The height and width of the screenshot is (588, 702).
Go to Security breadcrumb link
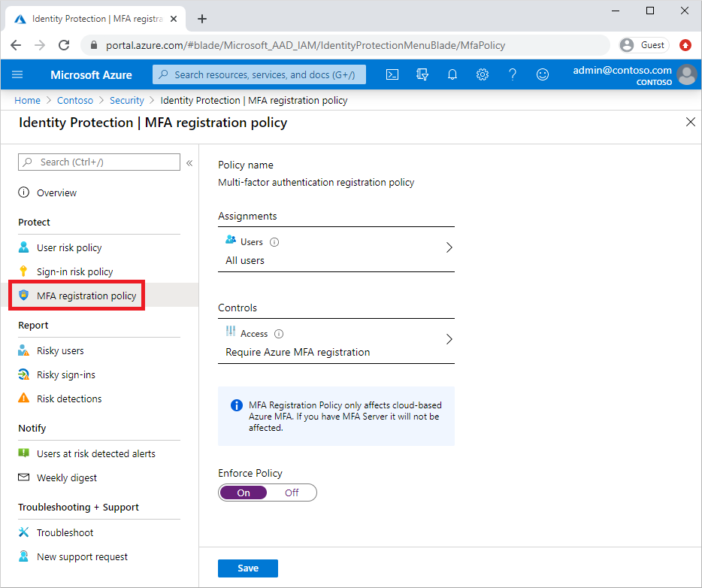(x=127, y=100)
